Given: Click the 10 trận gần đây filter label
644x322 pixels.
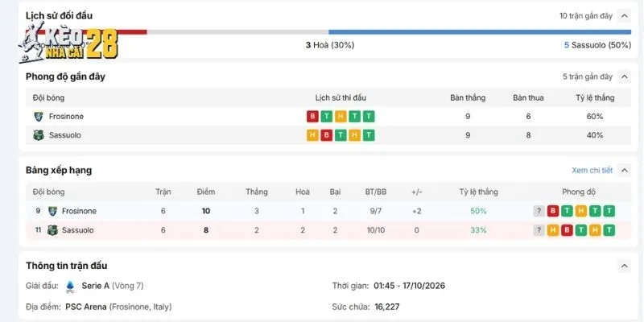Looking at the screenshot, I should point(586,16).
